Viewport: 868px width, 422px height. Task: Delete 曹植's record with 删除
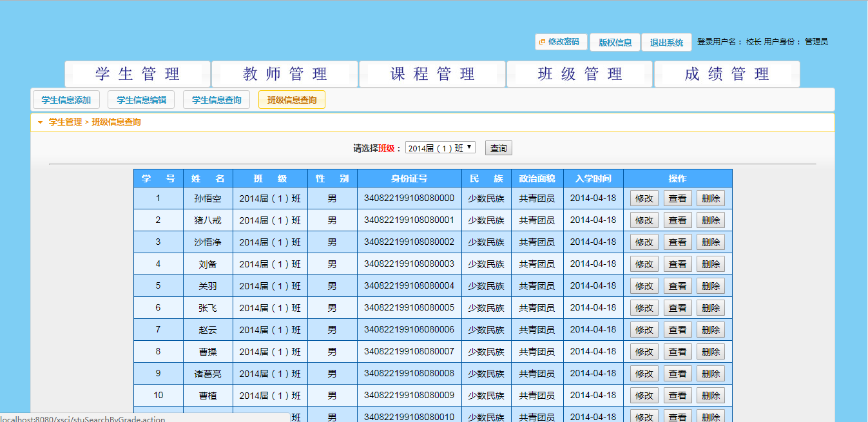[x=711, y=396]
